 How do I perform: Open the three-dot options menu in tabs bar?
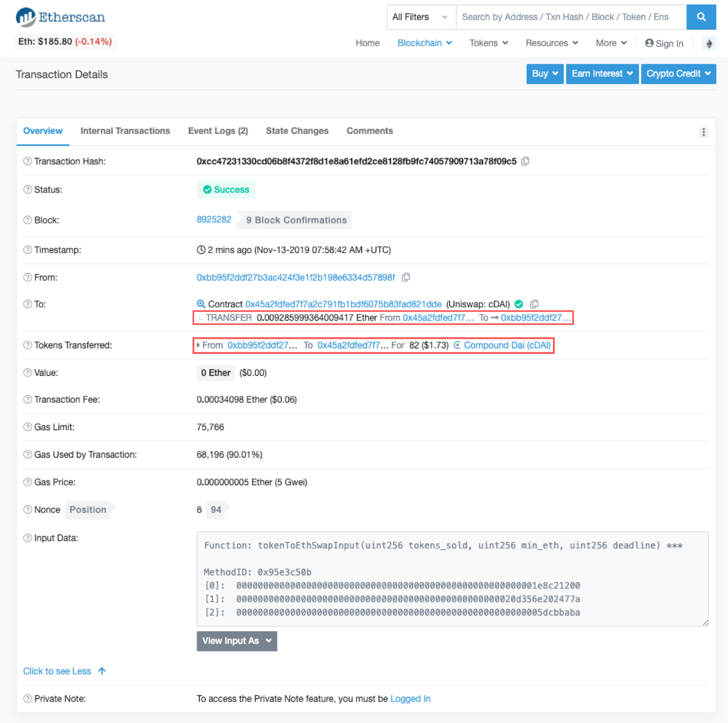click(x=703, y=132)
